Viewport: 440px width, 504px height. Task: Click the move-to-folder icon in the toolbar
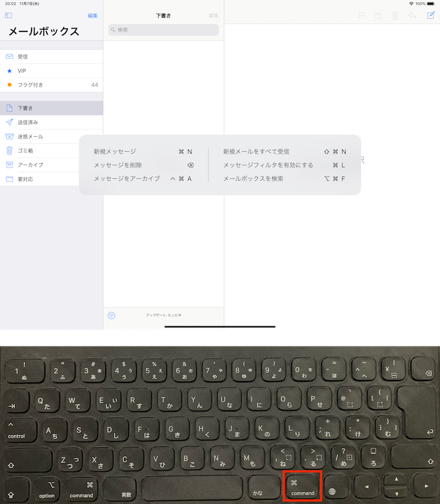coord(378,15)
